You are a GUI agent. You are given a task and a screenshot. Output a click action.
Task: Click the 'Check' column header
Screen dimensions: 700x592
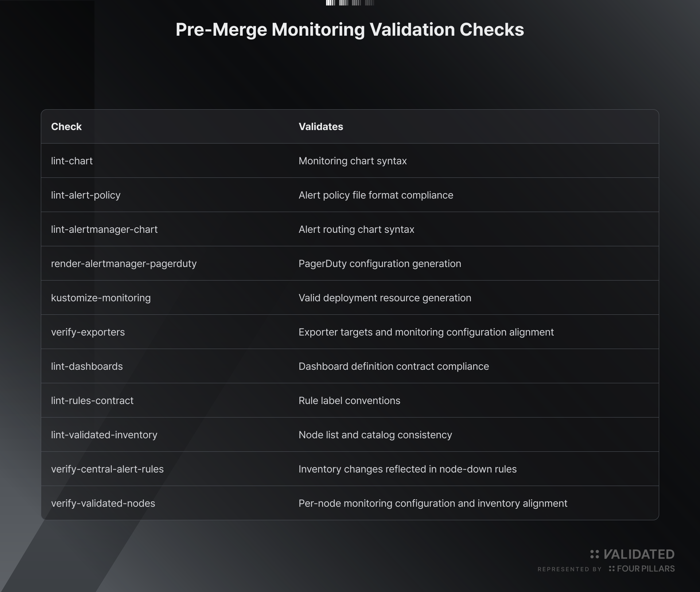pyautogui.click(x=66, y=126)
